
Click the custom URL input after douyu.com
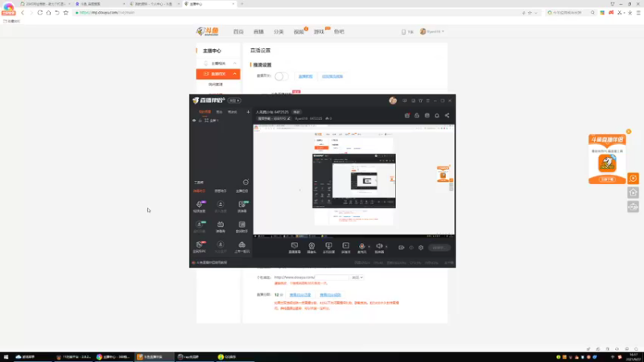click(x=332, y=278)
